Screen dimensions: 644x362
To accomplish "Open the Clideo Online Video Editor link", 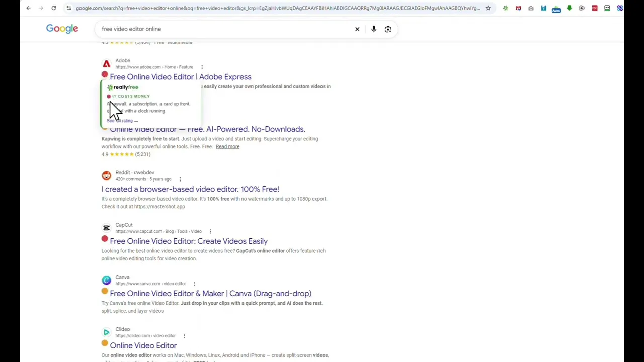I will tap(143, 346).
